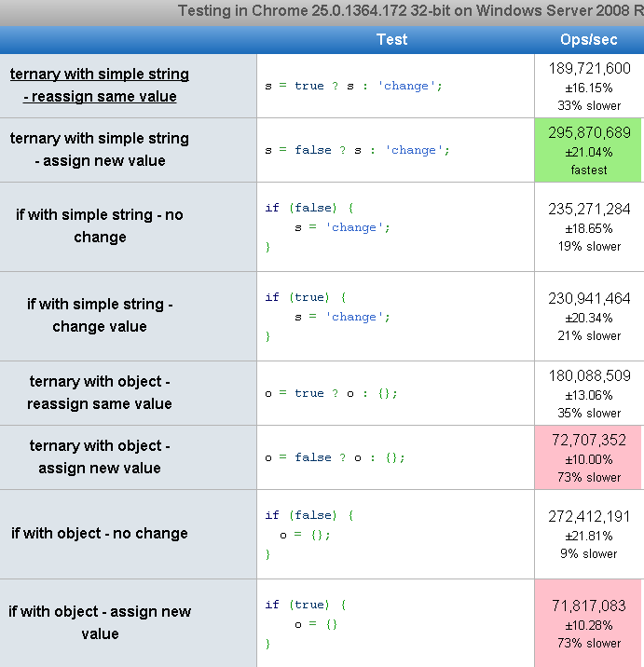Click the 189,721,600 ops/sec result

point(589,69)
